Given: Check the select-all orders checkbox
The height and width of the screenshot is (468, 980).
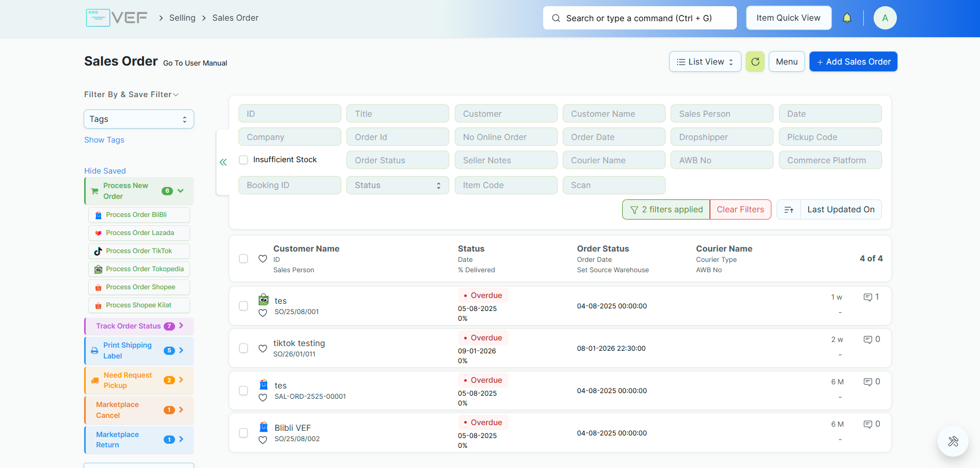Looking at the screenshot, I should [244, 259].
